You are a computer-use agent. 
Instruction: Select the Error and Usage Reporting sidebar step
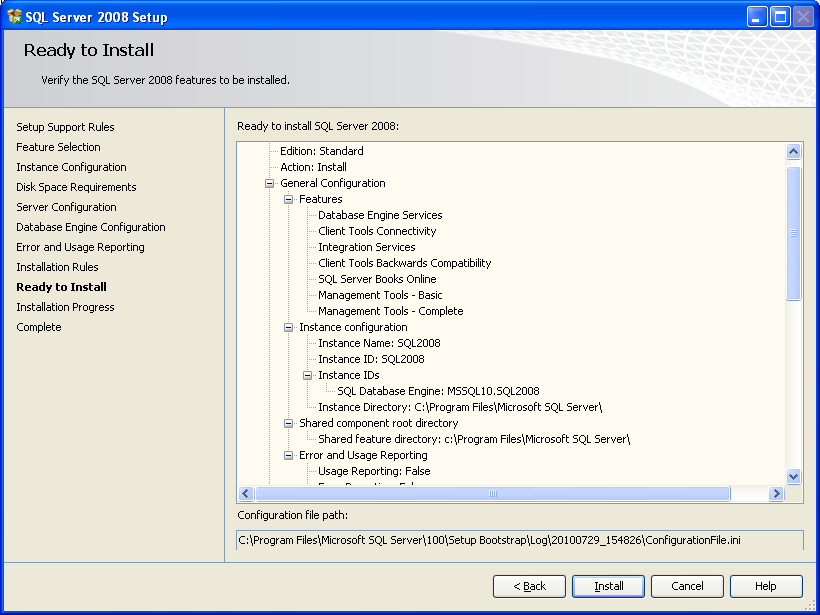click(x=80, y=247)
